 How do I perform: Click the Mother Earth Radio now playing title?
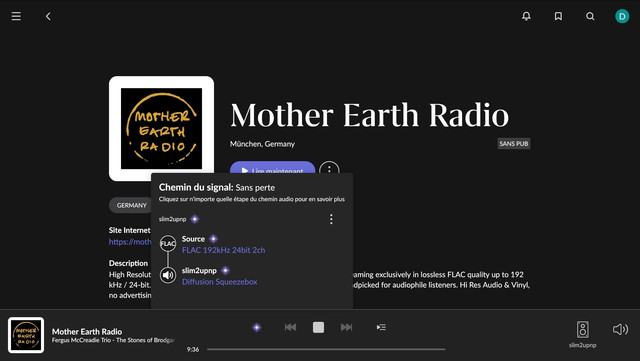[87, 332]
